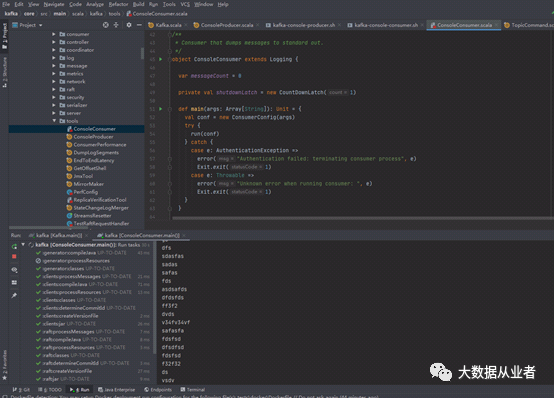Open the Terminal tool window

(193, 390)
